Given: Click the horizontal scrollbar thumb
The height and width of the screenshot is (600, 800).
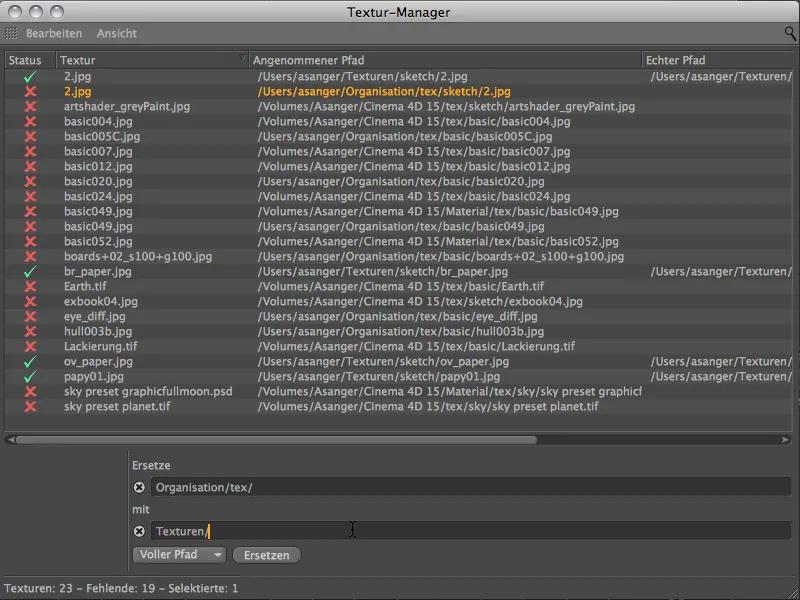Looking at the screenshot, I should click(276, 440).
